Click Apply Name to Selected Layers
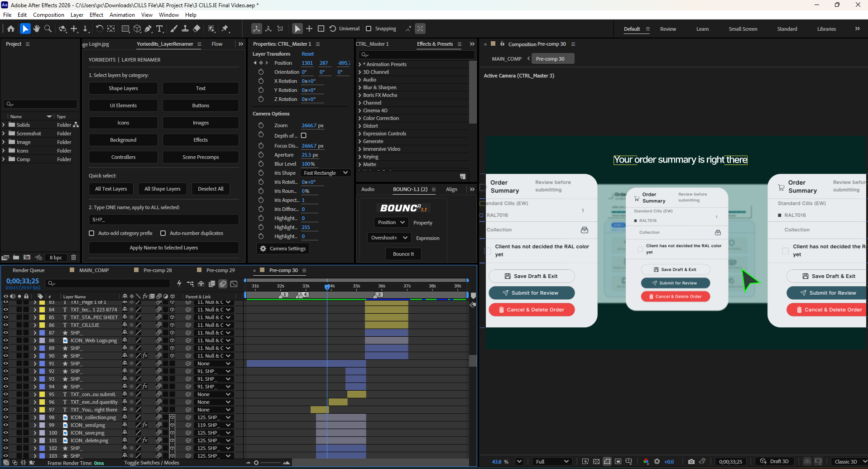This screenshot has width=868, height=469. 164,248
